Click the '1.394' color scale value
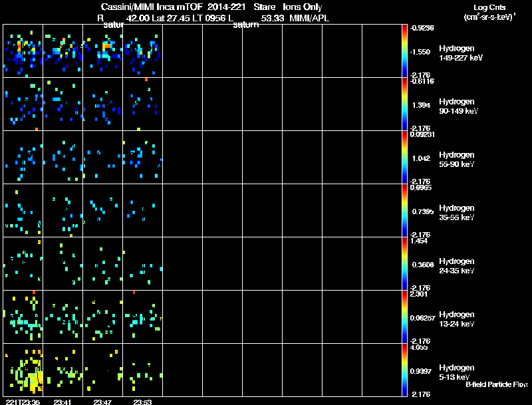 (x=421, y=105)
